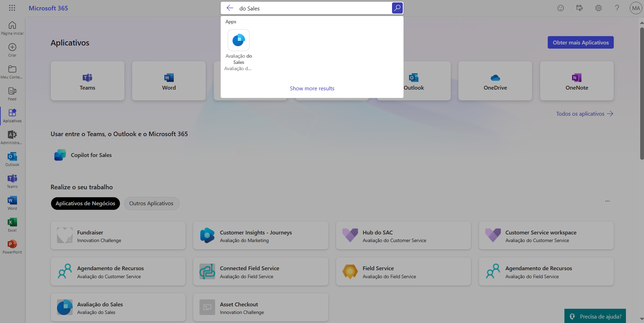Screen dimensions: 644x323
Task: Open the Teams app tile
Action: pos(88,81)
